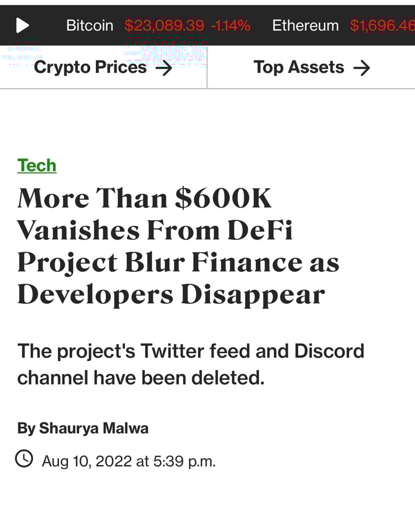Screen dimensions: 415x532
Task: Open the Top Assets tab
Action: click(x=298, y=68)
